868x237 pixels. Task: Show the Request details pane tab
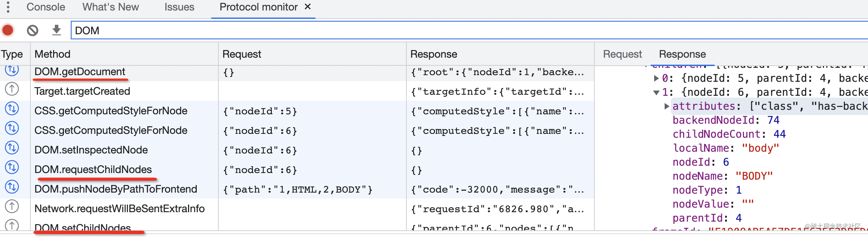(622, 54)
